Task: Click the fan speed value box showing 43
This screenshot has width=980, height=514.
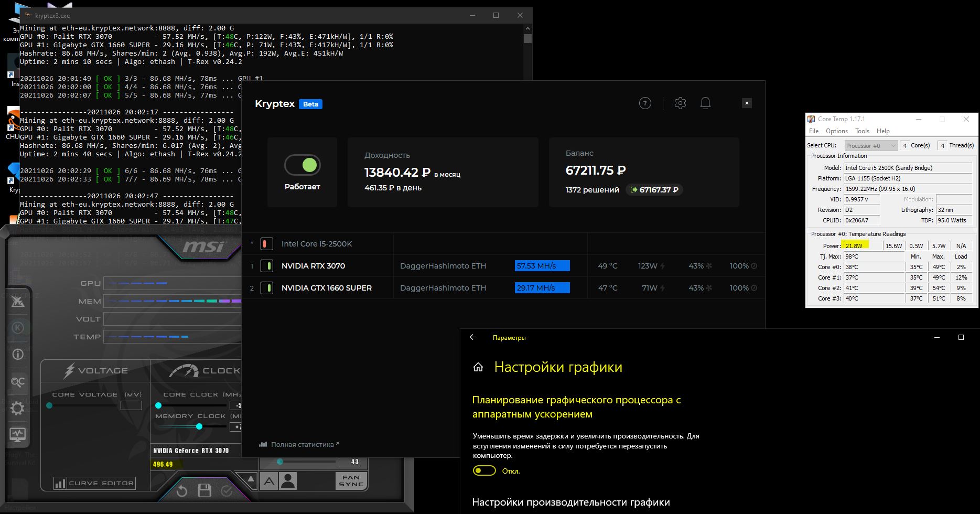Action: 349,462
